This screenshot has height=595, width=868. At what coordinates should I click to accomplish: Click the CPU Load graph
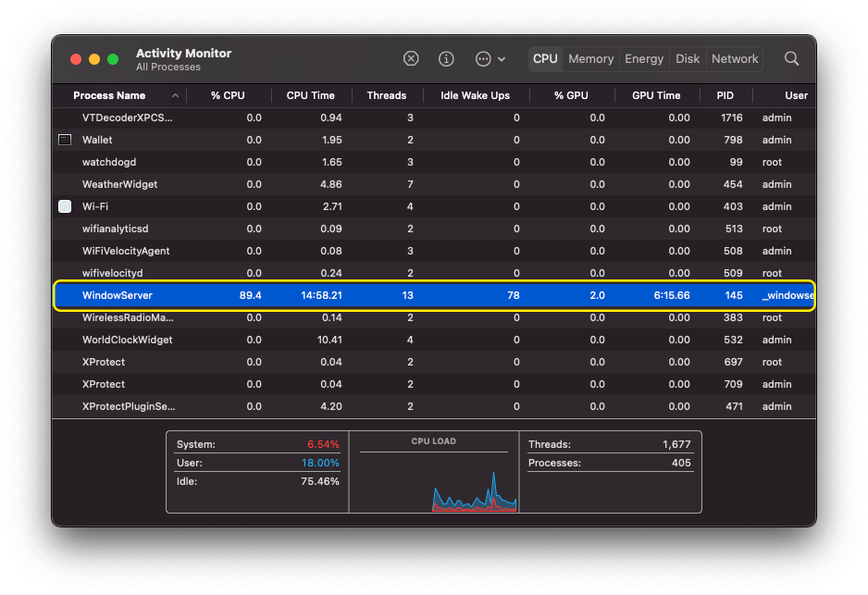point(433,478)
